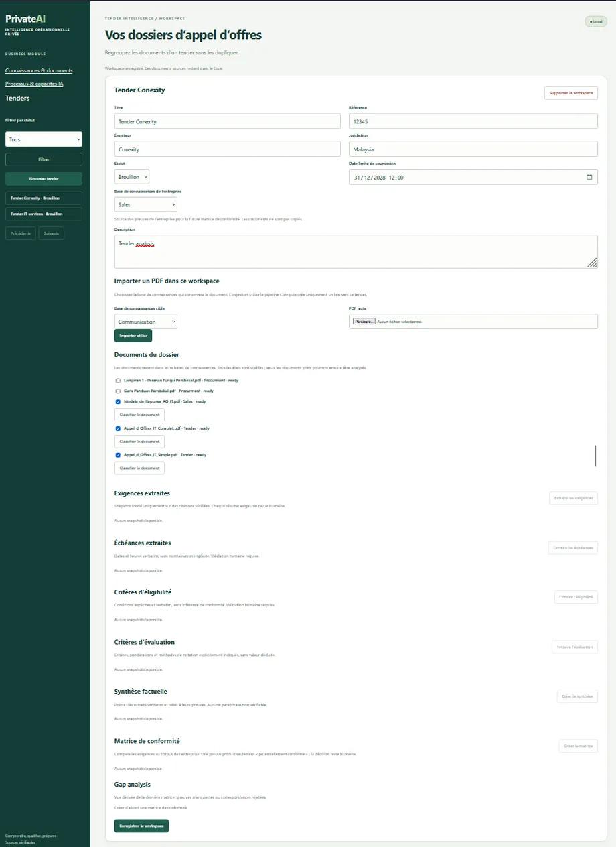
Task: Select Tender IT services · Brouillon in the sidebar list
Action: point(44,214)
